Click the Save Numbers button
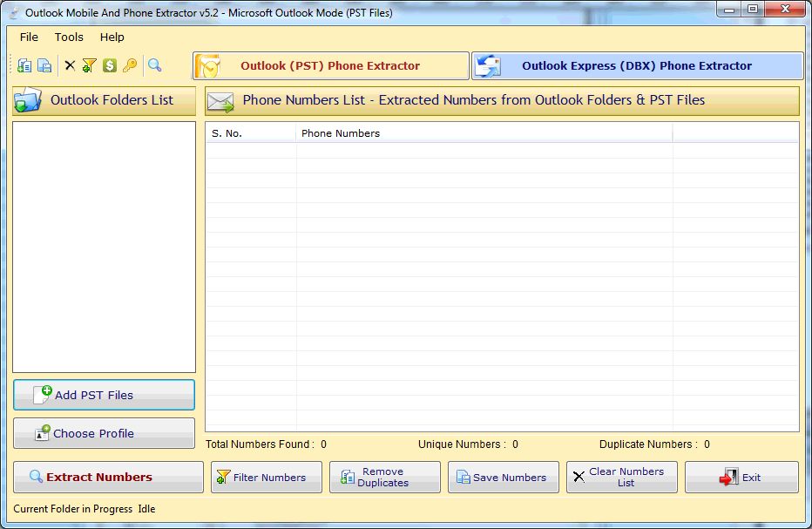The image size is (812, 529). click(504, 478)
